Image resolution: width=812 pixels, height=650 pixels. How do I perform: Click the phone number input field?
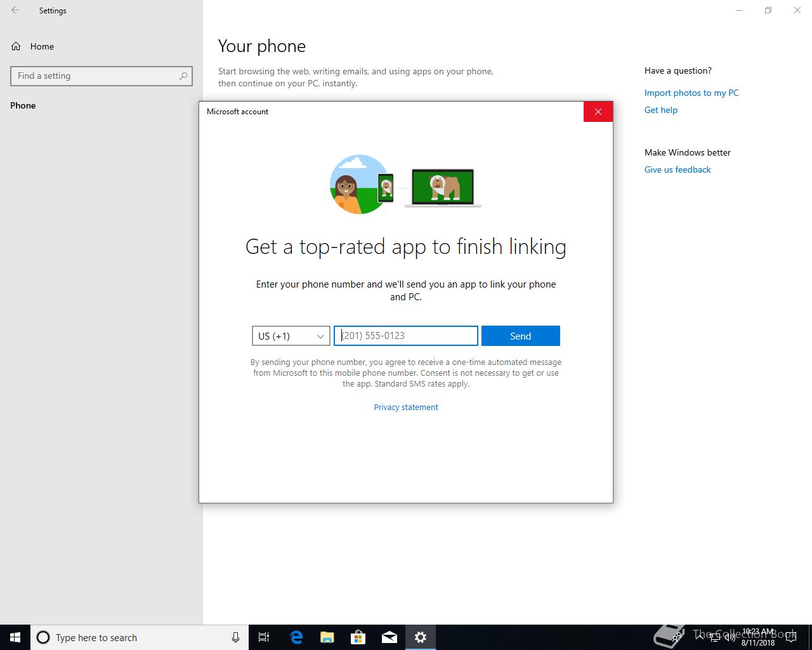[406, 336]
